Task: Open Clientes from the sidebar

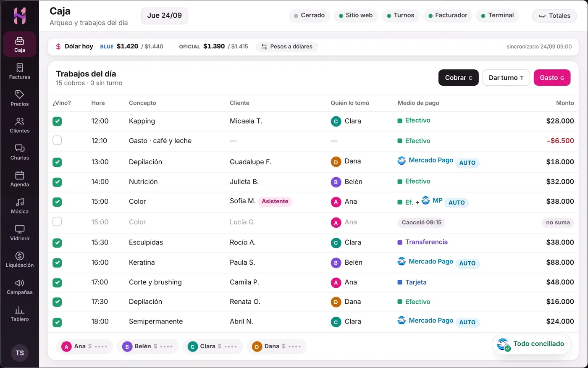Action: 20,125
